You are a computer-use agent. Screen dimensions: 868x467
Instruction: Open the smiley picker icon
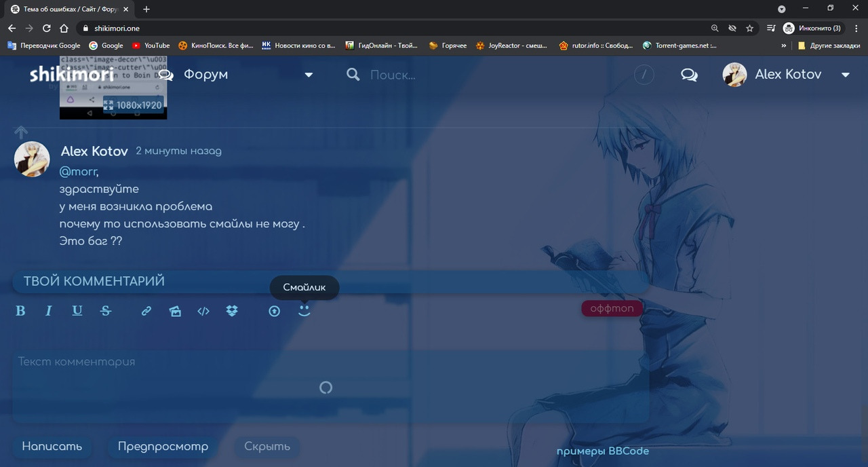pyautogui.click(x=304, y=310)
